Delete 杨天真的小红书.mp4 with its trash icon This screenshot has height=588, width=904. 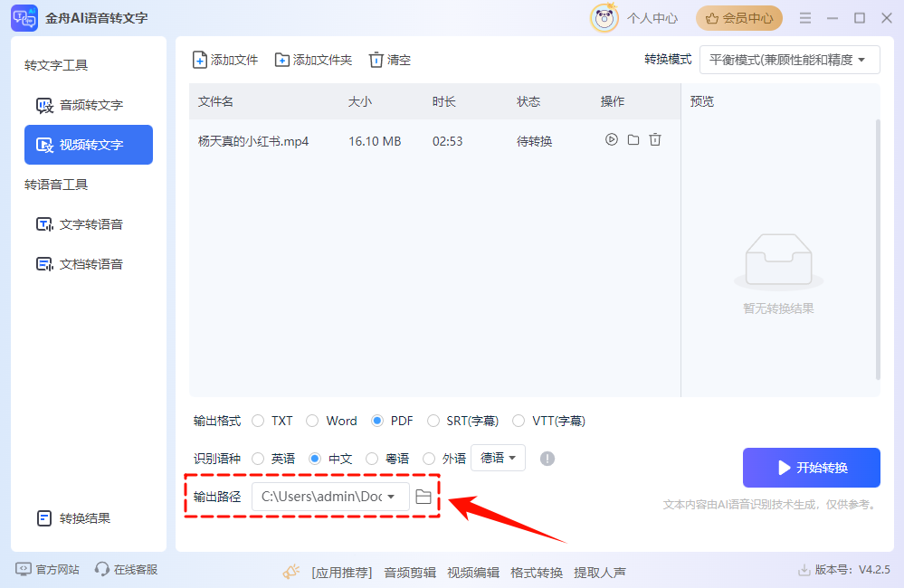tap(653, 140)
